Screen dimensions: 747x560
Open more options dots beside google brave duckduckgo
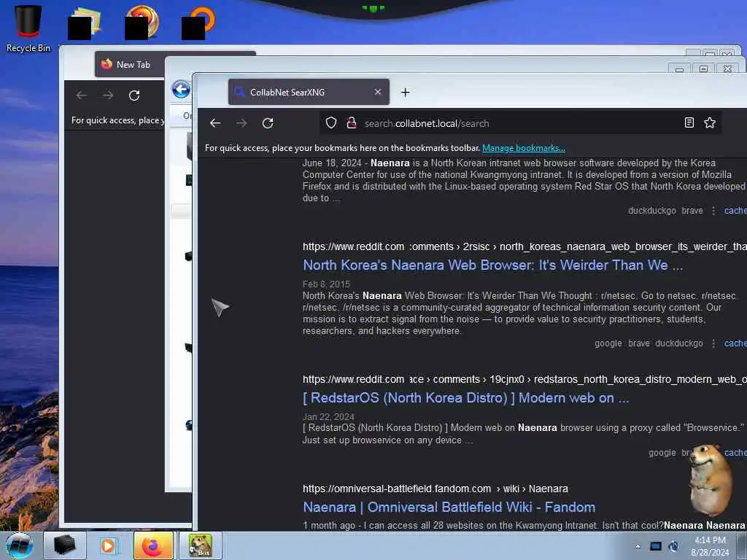713,343
